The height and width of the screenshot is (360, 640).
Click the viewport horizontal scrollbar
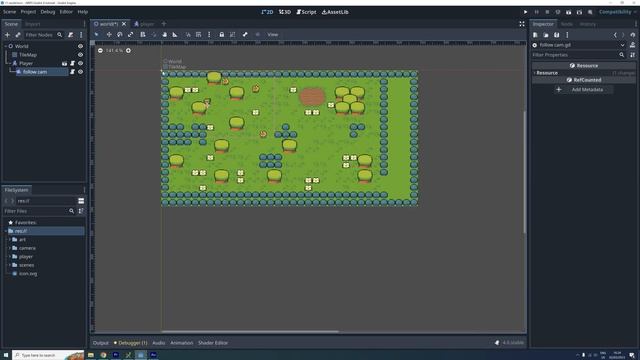pos(250,332)
